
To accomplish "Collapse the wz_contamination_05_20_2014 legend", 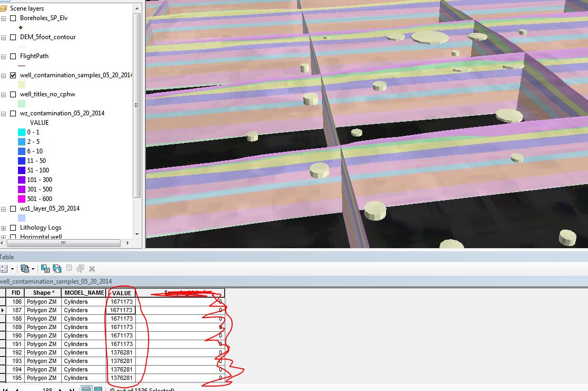I will pos(3,114).
